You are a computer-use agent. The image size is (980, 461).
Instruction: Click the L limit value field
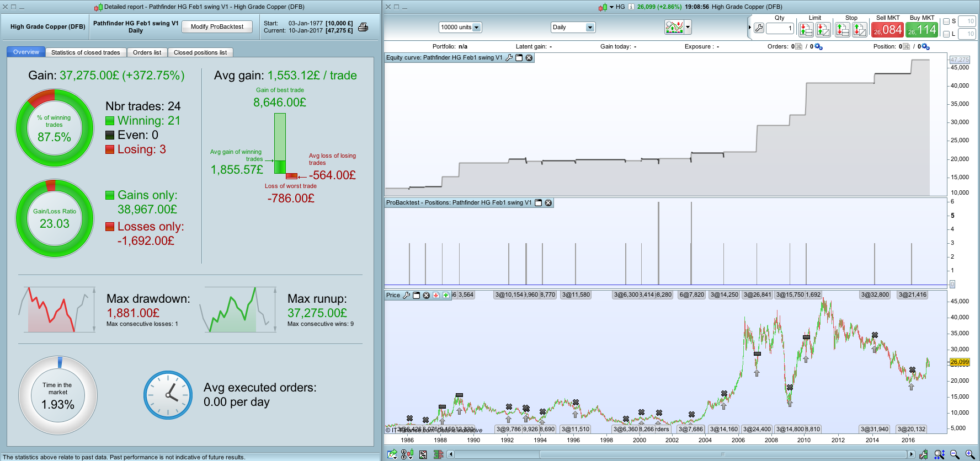point(967,34)
